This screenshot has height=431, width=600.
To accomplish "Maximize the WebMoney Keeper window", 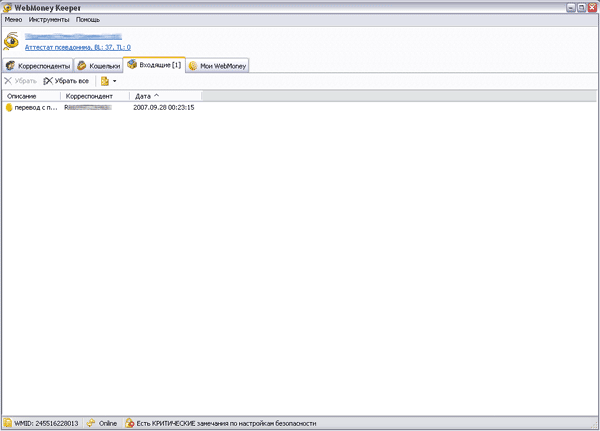I will coord(582,8).
